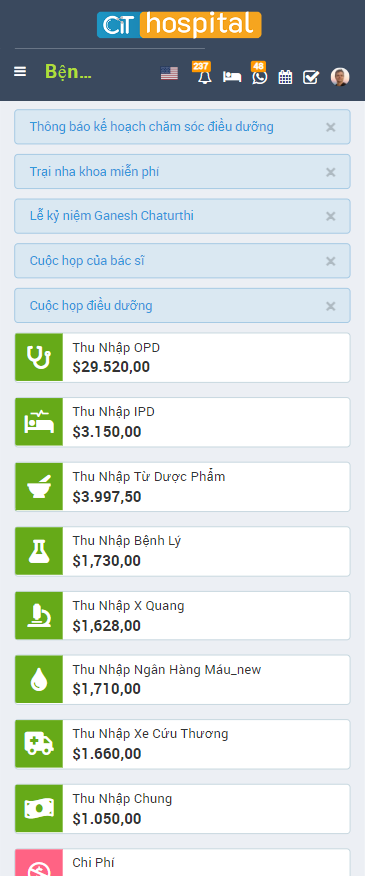Open the user profile avatar menu
The width and height of the screenshot is (365, 876).
[x=340, y=77]
